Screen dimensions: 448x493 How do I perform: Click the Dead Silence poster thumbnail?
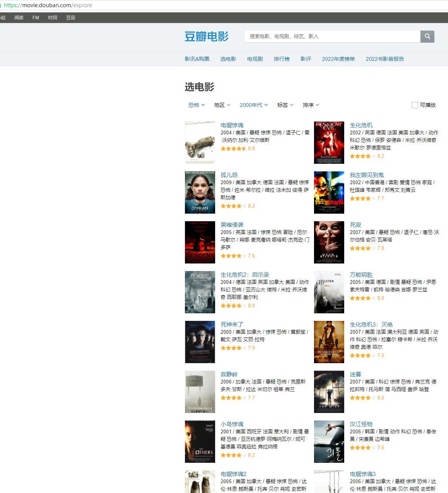[x=329, y=242]
